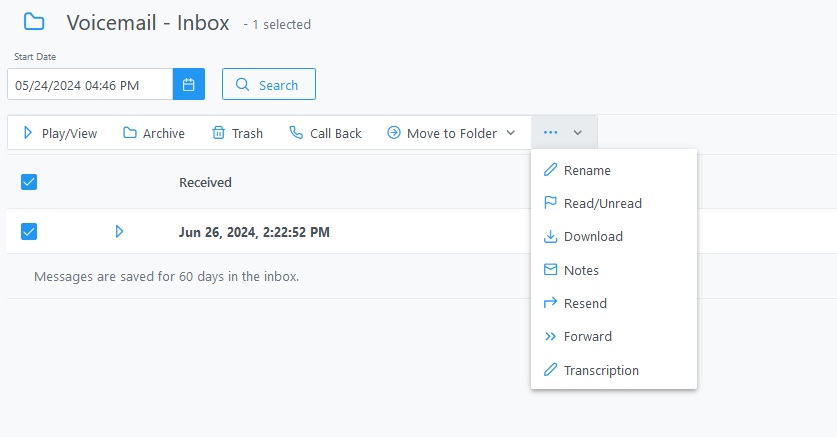
Task: Play the Jun 26 voicemail message
Action: pos(119,232)
